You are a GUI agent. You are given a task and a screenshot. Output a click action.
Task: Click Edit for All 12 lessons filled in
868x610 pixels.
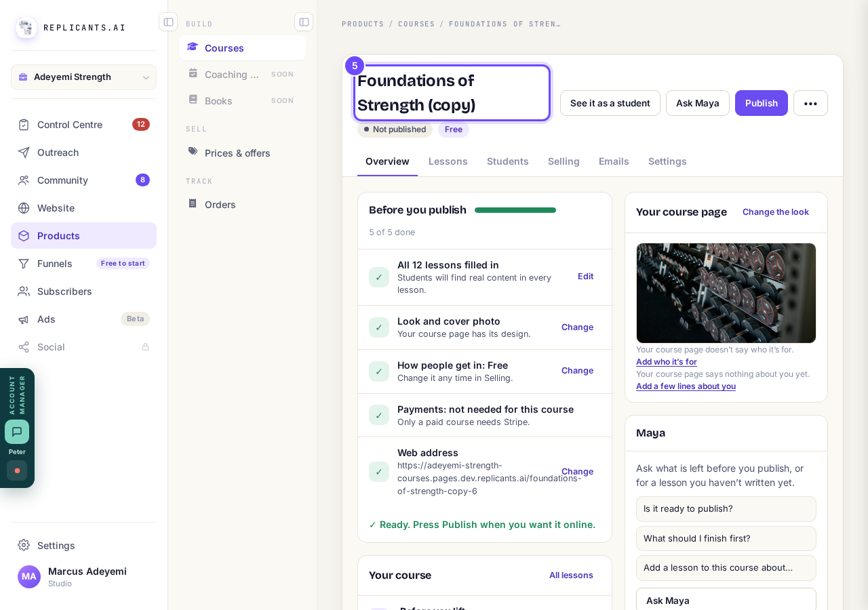tap(586, 277)
